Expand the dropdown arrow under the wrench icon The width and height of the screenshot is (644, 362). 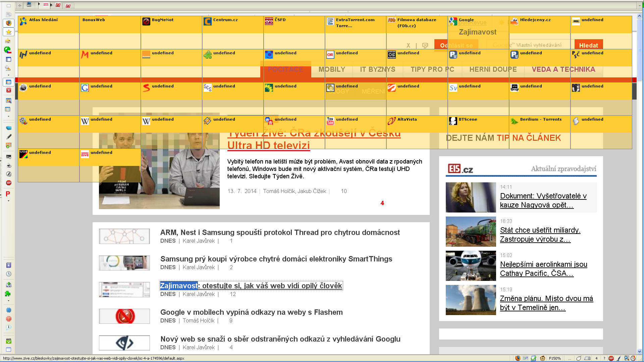pyautogui.click(x=8, y=75)
